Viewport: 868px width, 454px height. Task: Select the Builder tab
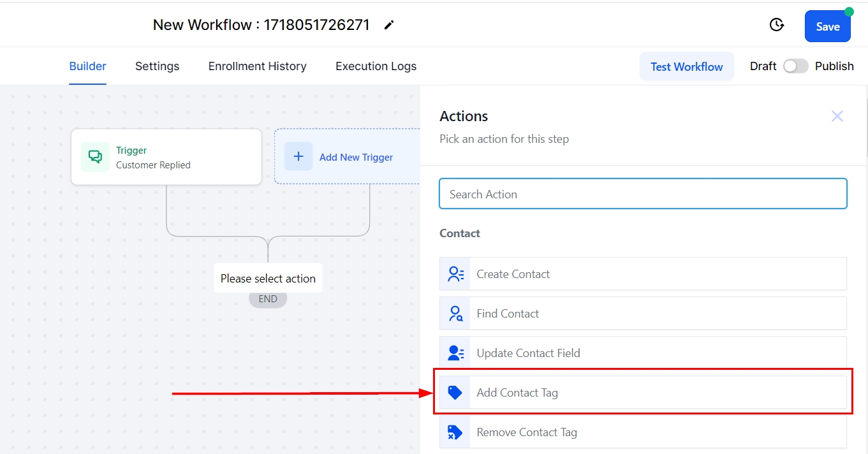click(87, 66)
